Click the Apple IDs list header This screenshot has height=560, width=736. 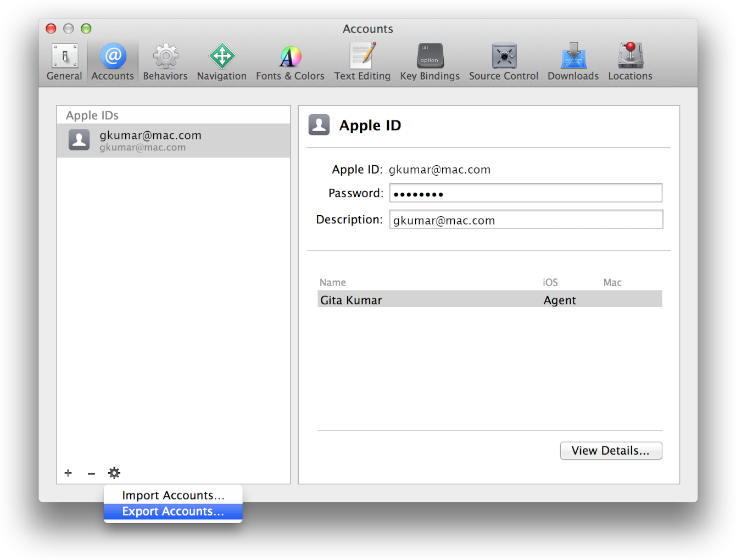[x=92, y=115]
